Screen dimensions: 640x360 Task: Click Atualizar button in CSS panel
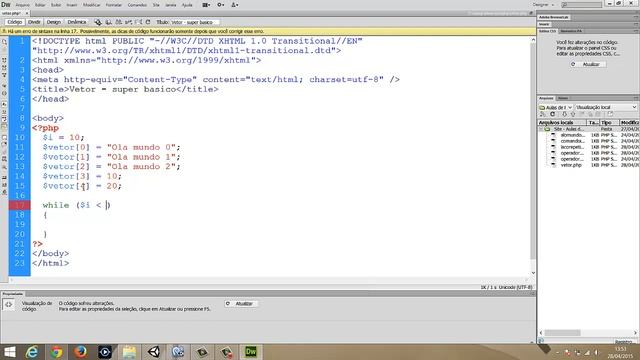click(x=588, y=64)
